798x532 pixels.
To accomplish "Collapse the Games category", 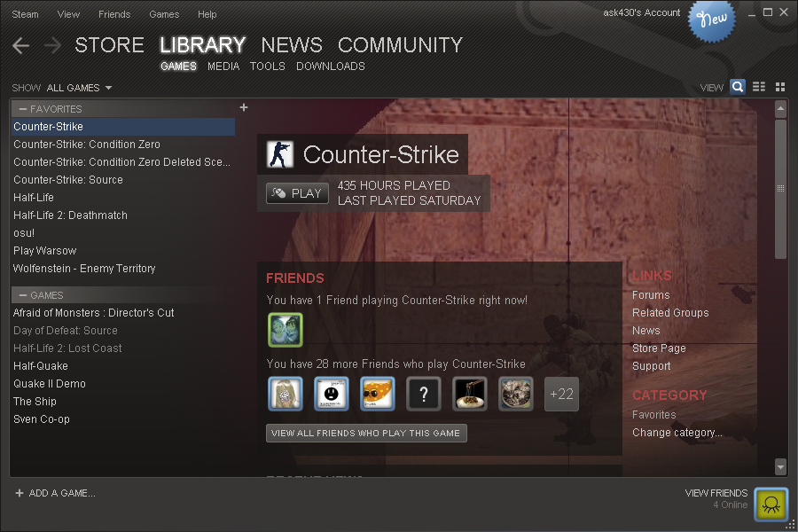I will tap(23, 295).
